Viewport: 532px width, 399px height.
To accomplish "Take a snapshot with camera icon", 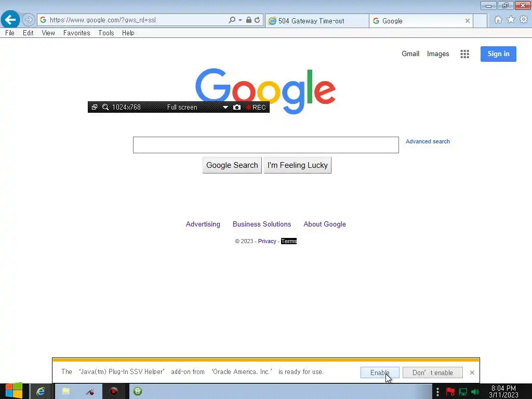I will 237,107.
